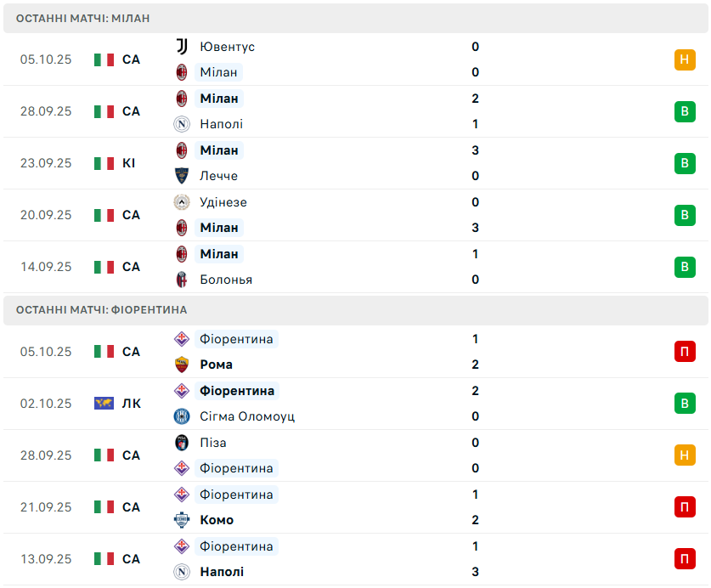This screenshot has height=588, width=711.
Task: Click the Bologna club crest icon
Action: (181, 280)
